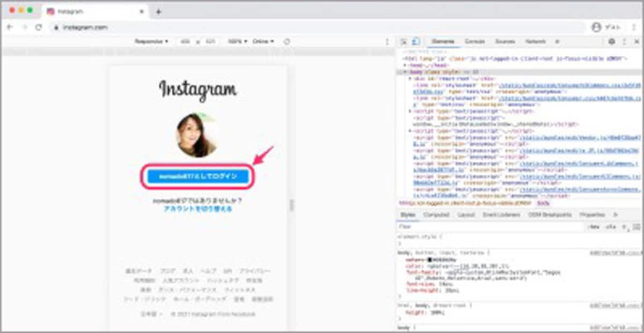Select the html tag line in Elements
Image resolution: width=644 pixels, height=333 pixels.
tap(515, 57)
